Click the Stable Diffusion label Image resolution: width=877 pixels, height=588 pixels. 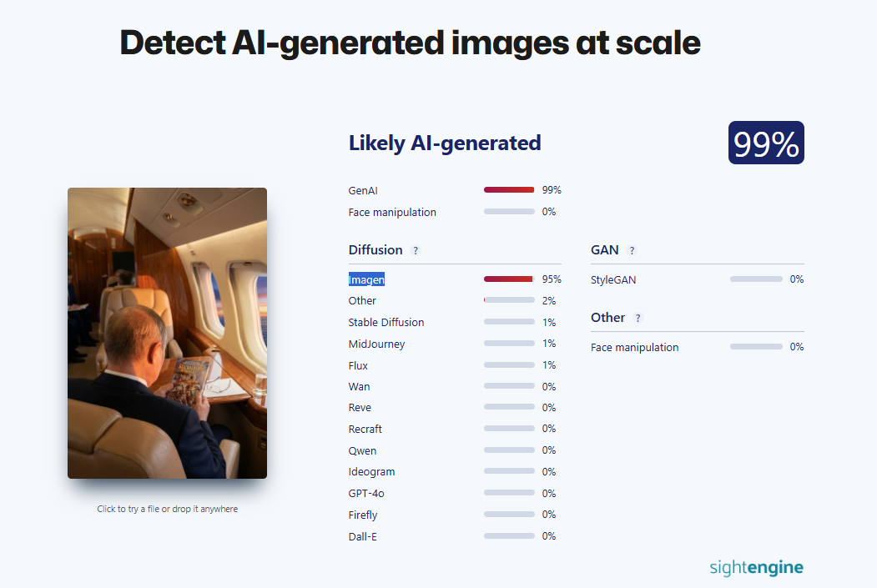click(386, 323)
